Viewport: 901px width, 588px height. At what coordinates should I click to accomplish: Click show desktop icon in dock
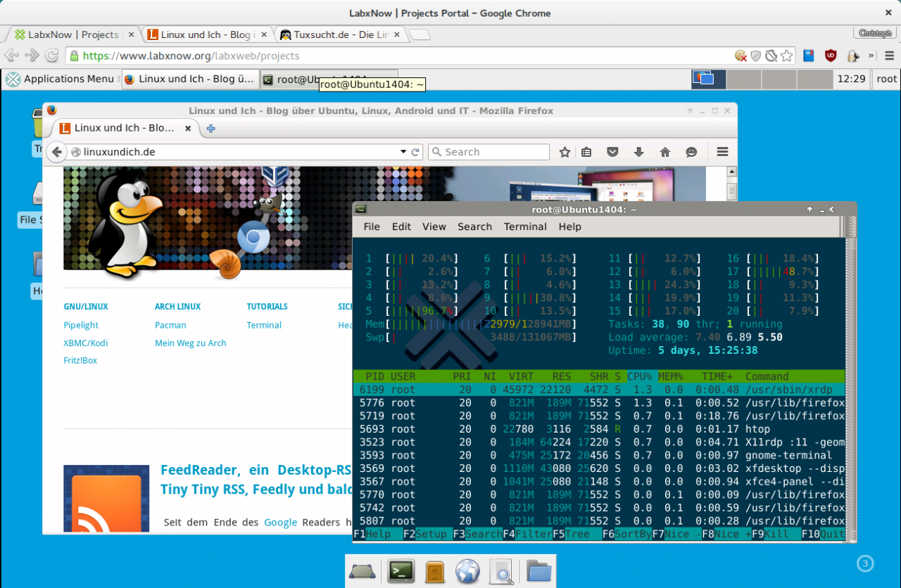click(363, 571)
